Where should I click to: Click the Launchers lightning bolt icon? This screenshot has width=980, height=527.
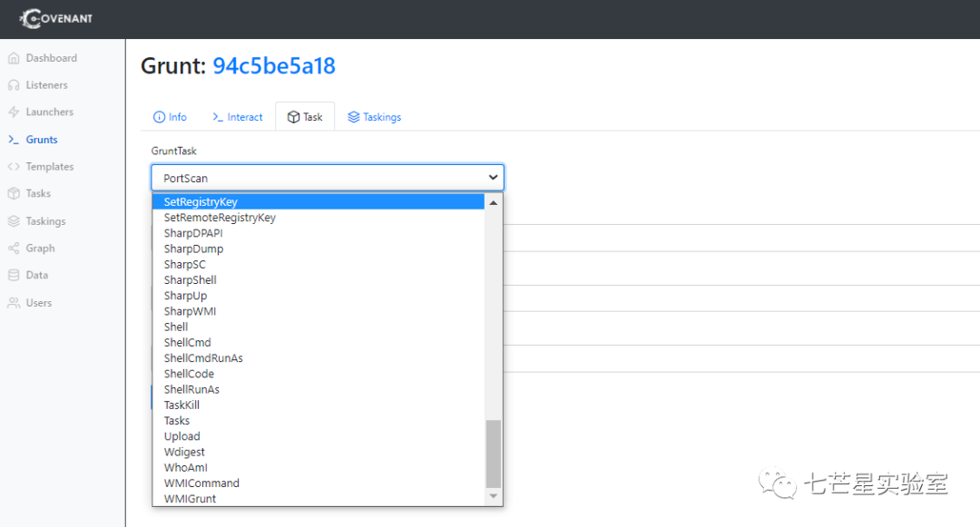14,112
